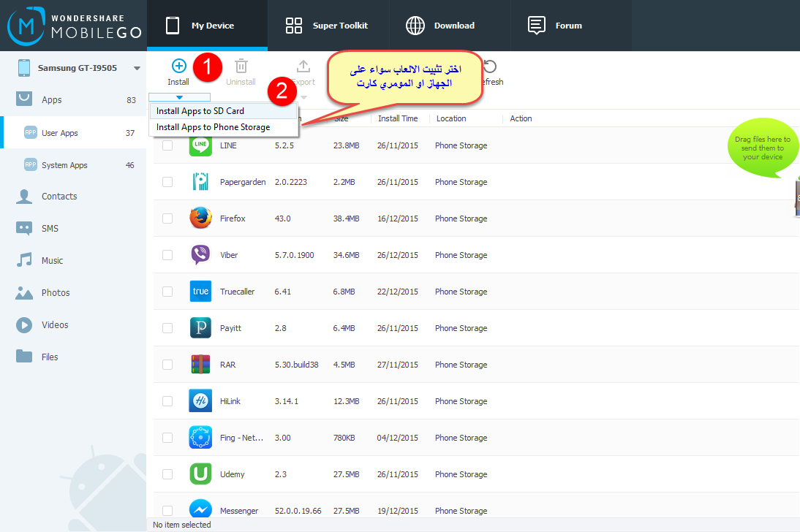Click the LINE app icon
The width and height of the screenshot is (800, 532).
coord(200,145)
